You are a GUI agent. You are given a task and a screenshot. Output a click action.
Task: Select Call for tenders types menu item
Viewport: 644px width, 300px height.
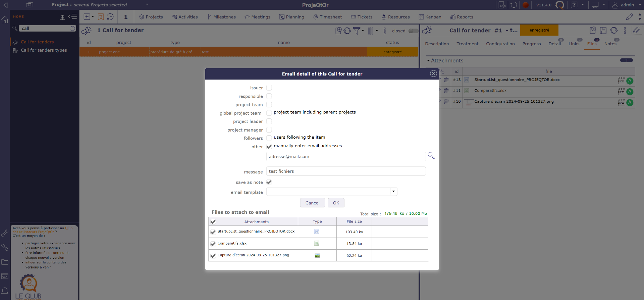click(44, 50)
